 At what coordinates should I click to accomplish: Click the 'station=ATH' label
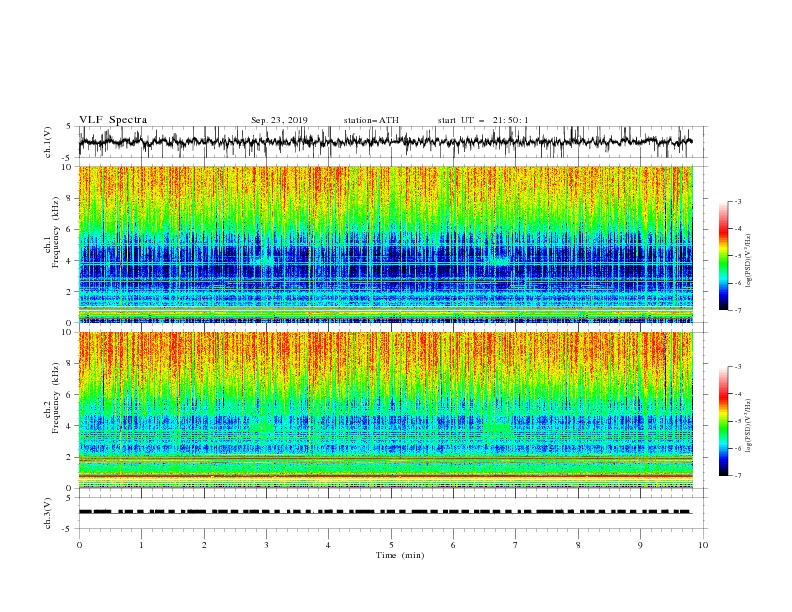click(x=371, y=120)
